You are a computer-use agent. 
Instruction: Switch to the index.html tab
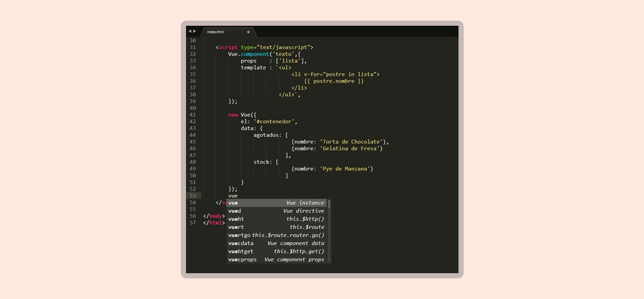click(227, 32)
